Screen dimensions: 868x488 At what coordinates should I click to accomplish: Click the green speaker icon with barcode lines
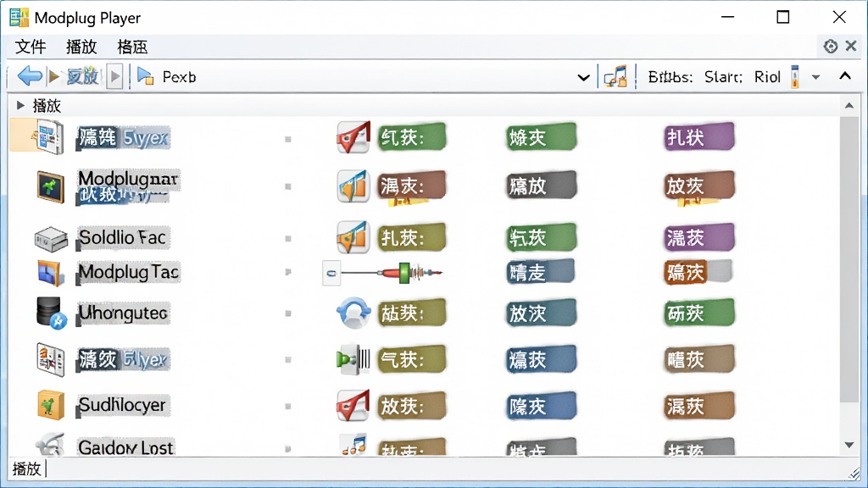(x=353, y=359)
